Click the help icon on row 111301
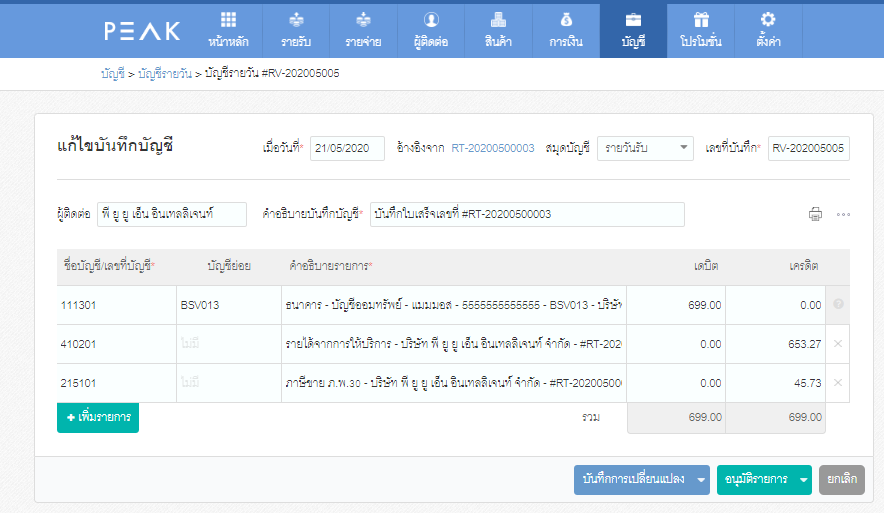 (838, 304)
